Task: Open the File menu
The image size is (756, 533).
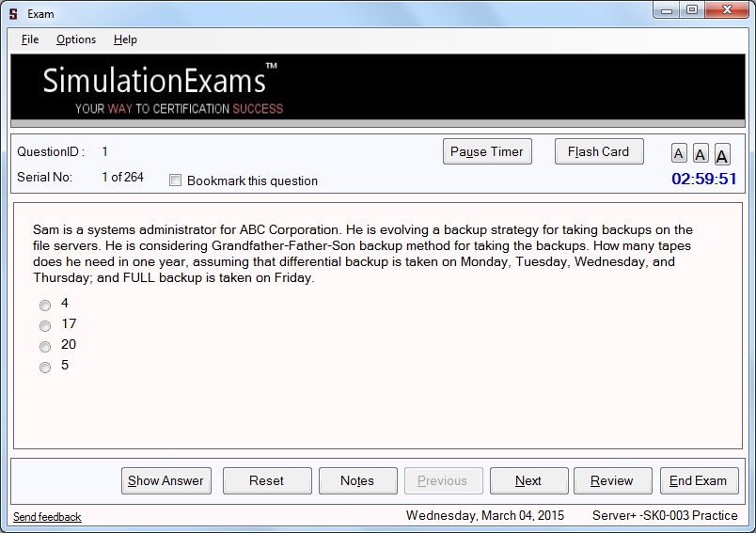Action: point(30,39)
